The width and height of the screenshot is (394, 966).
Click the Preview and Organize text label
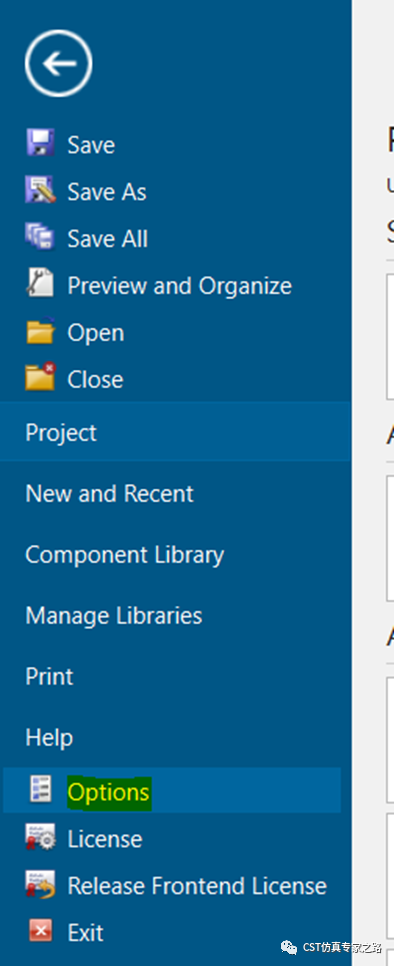(x=180, y=285)
